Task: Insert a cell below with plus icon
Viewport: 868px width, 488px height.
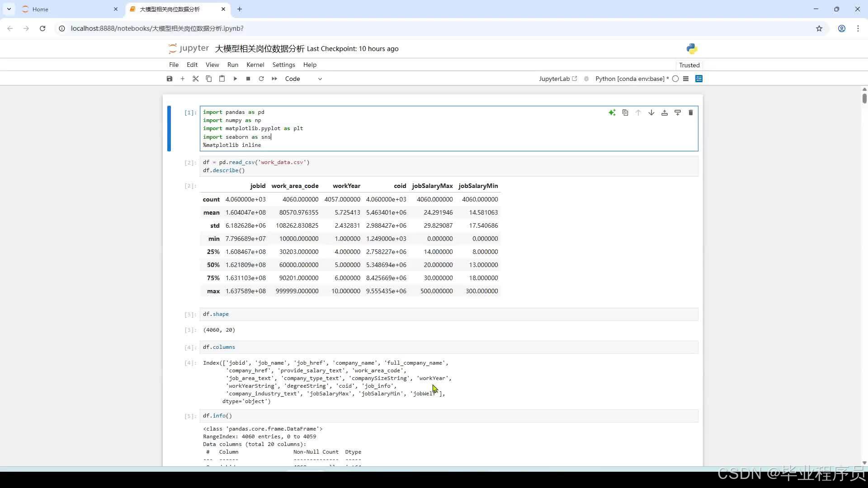Action: coord(183,79)
